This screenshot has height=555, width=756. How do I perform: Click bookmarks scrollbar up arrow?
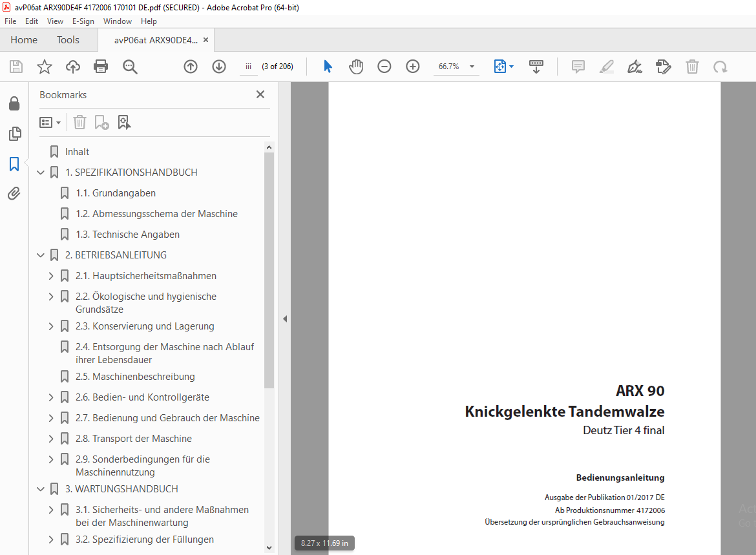pos(269,147)
